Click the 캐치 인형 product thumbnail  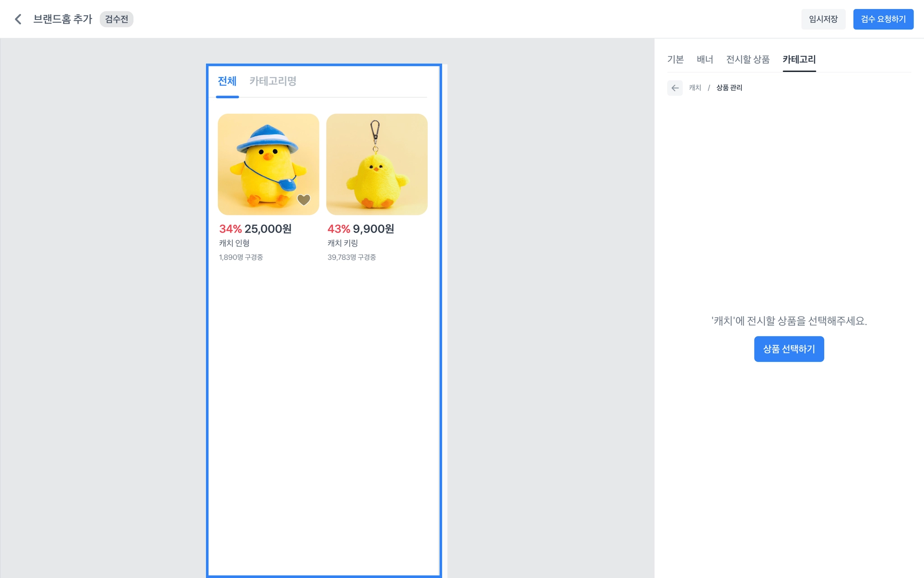tap(268, 164)
